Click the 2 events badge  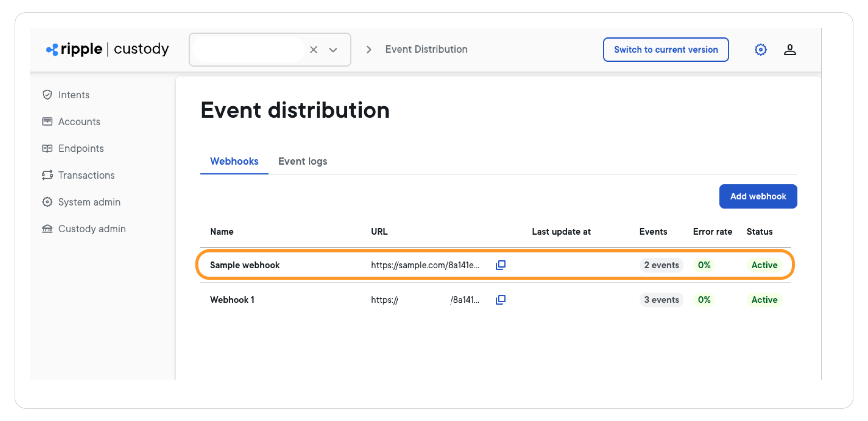(661, 265)
